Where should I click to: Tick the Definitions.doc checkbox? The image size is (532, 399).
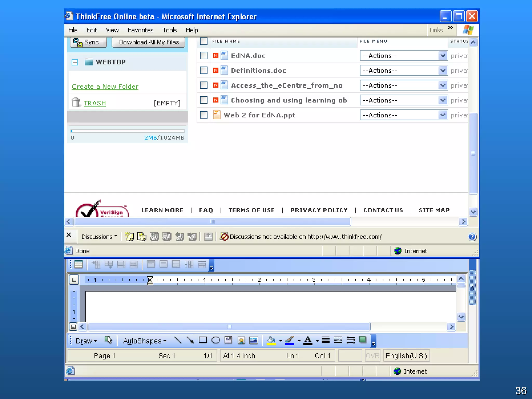click(204, 70)
